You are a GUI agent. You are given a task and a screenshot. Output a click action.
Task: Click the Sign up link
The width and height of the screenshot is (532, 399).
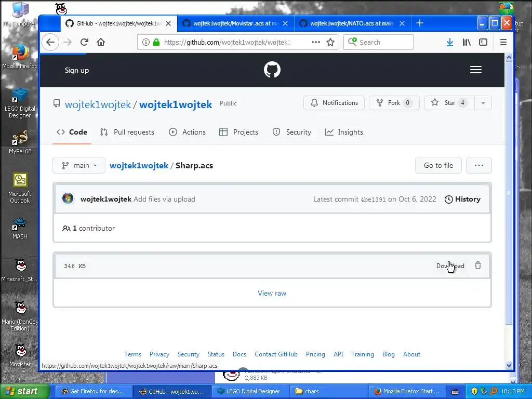77,70
